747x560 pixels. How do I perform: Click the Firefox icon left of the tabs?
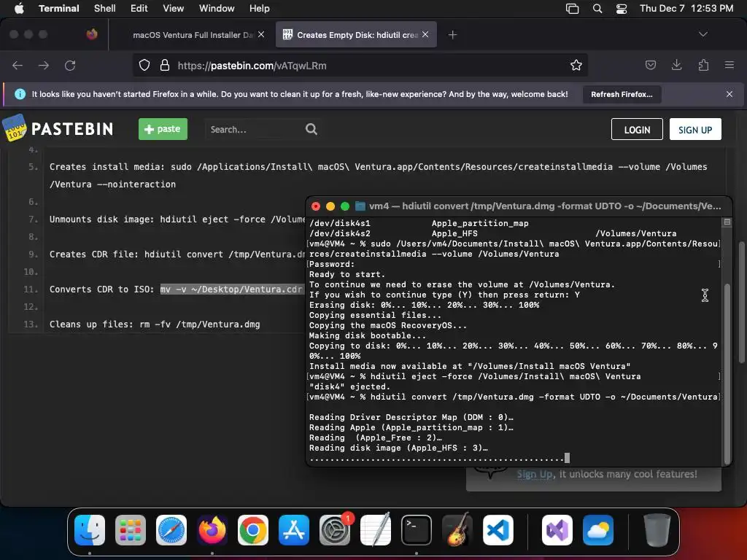coord(92,34)
